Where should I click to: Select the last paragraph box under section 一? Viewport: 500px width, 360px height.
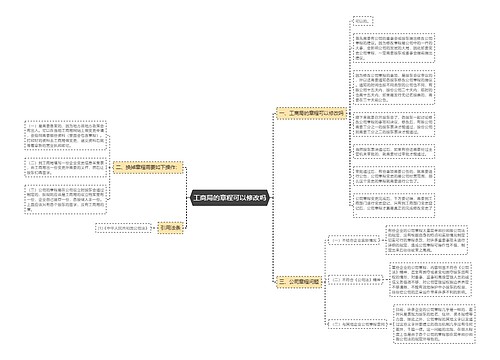(x=394, y=205)
